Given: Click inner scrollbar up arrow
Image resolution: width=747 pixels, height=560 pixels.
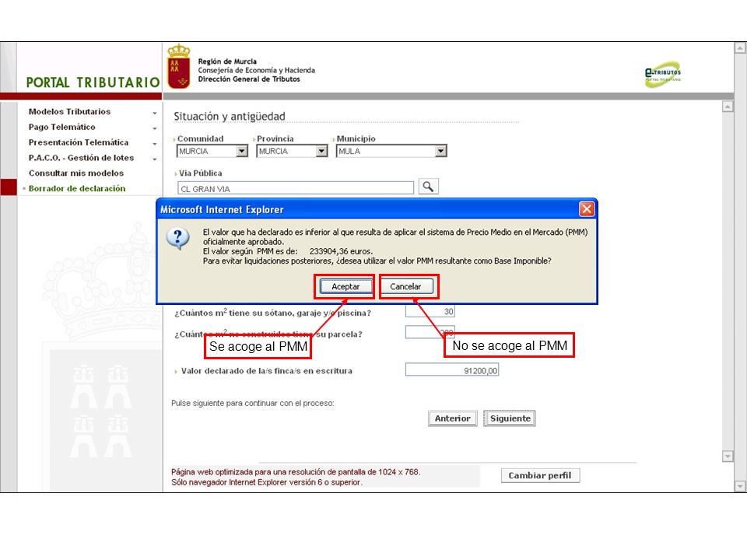Looking at the screenshot, I should (728, 107).
